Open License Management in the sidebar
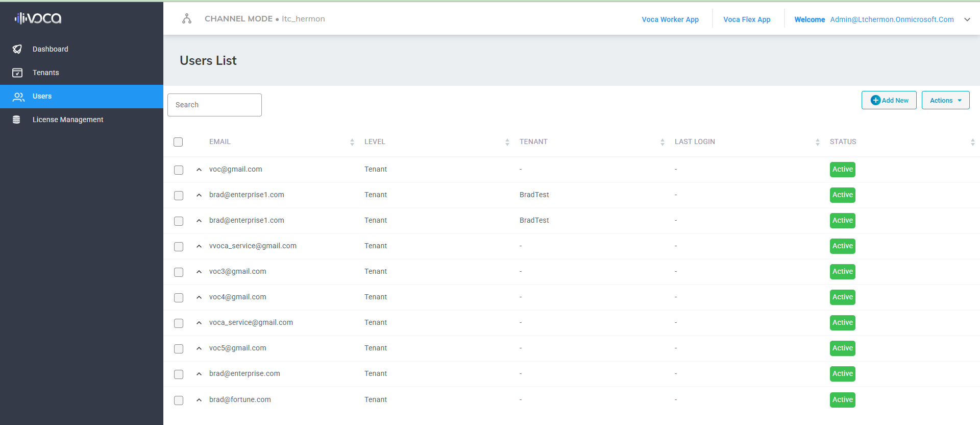980x425 pixels. [67, 120]
